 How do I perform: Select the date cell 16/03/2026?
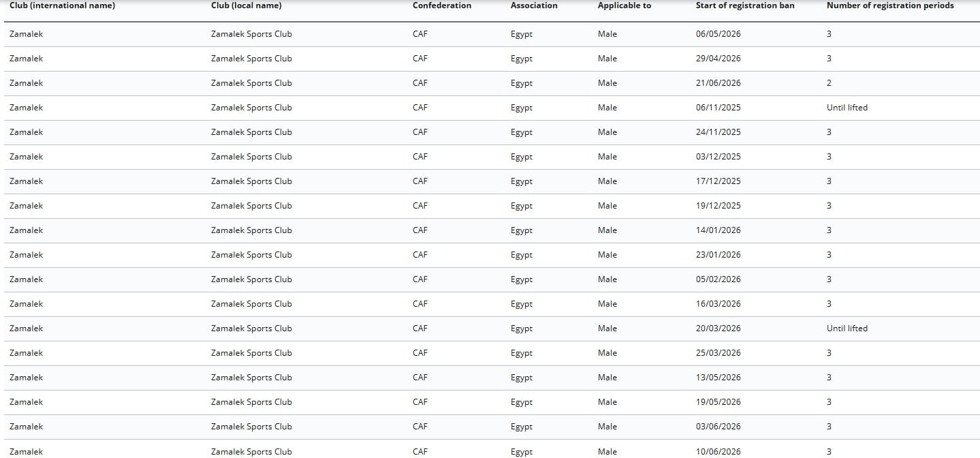pos(718,304)
